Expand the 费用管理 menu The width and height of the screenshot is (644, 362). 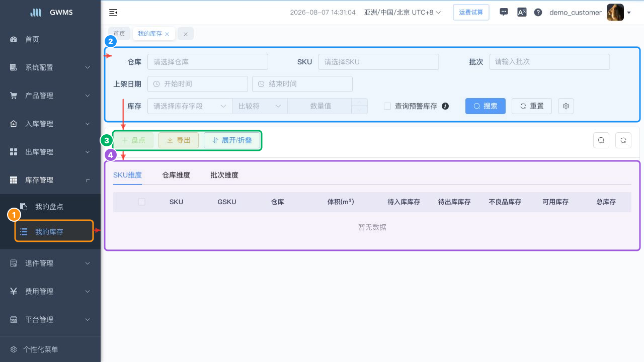[x=50, y=292]
